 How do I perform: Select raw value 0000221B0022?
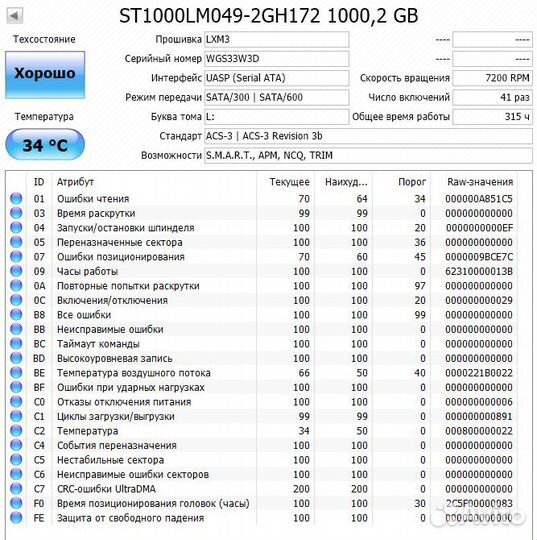[479, 373]
